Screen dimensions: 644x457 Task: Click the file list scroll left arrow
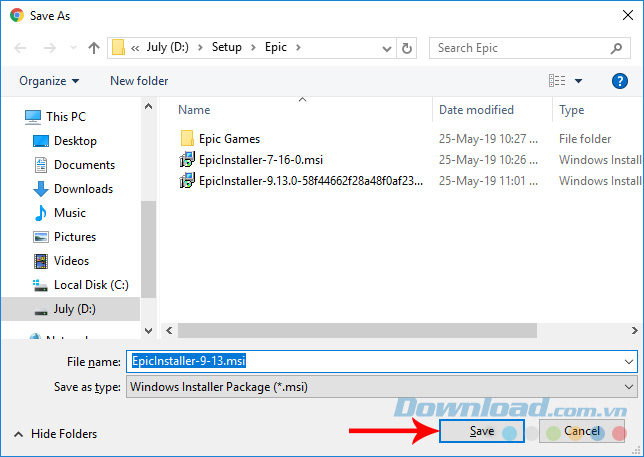[169, 331]
